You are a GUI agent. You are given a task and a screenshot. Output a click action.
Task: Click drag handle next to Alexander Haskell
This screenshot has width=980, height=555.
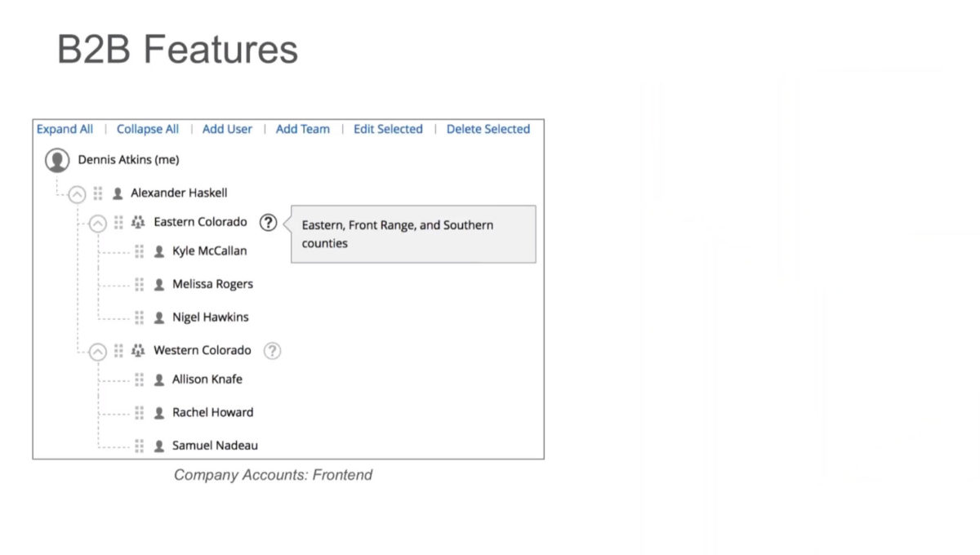tap(98, 193)
